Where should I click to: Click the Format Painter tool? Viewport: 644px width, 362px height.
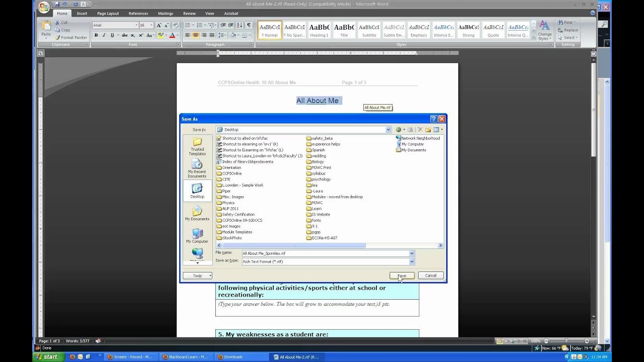71,37
